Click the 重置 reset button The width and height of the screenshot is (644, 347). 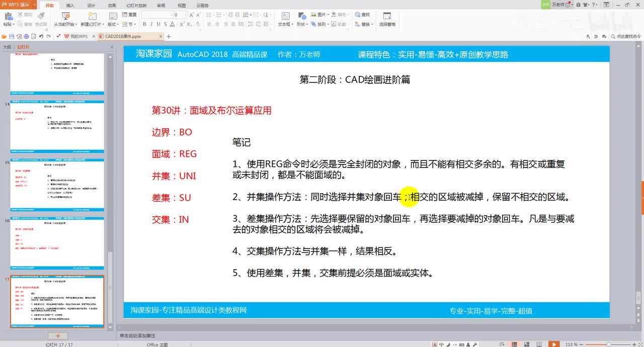[129, 15]
